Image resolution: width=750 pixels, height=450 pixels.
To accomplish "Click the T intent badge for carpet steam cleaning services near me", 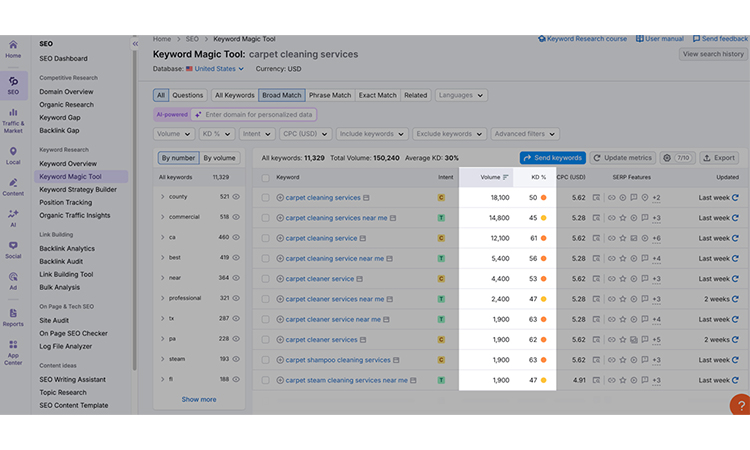I will coord(441,380).
